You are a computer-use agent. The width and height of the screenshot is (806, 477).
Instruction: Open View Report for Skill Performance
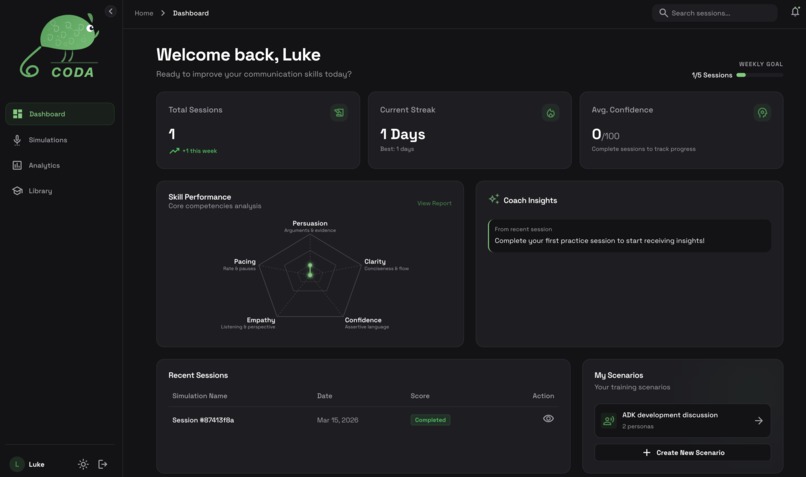[x=434, y=203]
